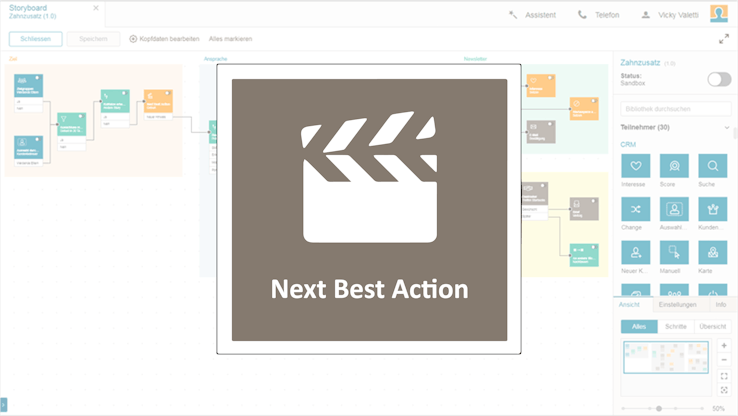The width and height of the screenshot is (738, 416).
Task: Collapse the Teilnehmer (30) section
Action: pyautogui.click(x=727, y=128)
